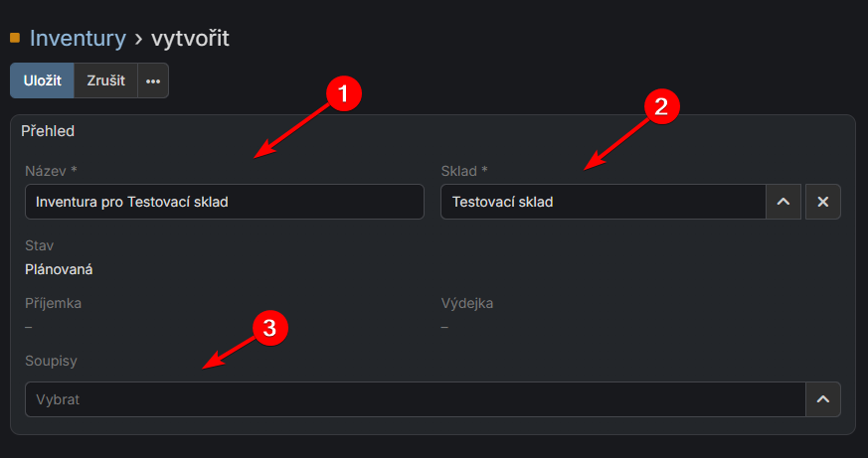Image resolution: width=868 pixels, height=458 pixels.
Task: Click the orange square icon beside Inventury
Action: coord(15,39)
